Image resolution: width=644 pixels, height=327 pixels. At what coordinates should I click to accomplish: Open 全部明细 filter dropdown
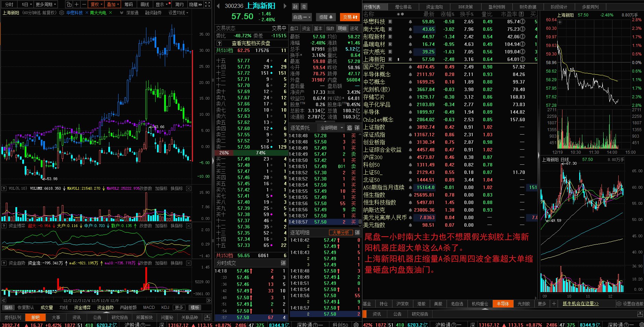click(331, 128)
